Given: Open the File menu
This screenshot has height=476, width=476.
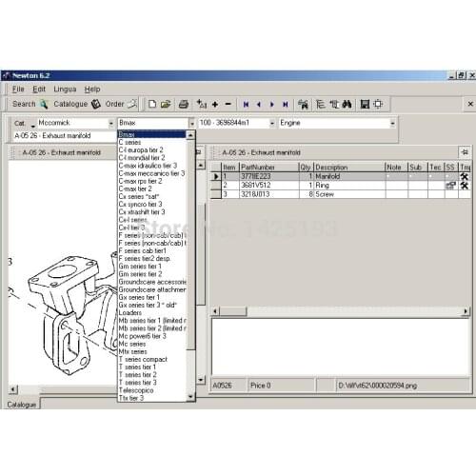Looking at the screenshot, I should [18, 89].
